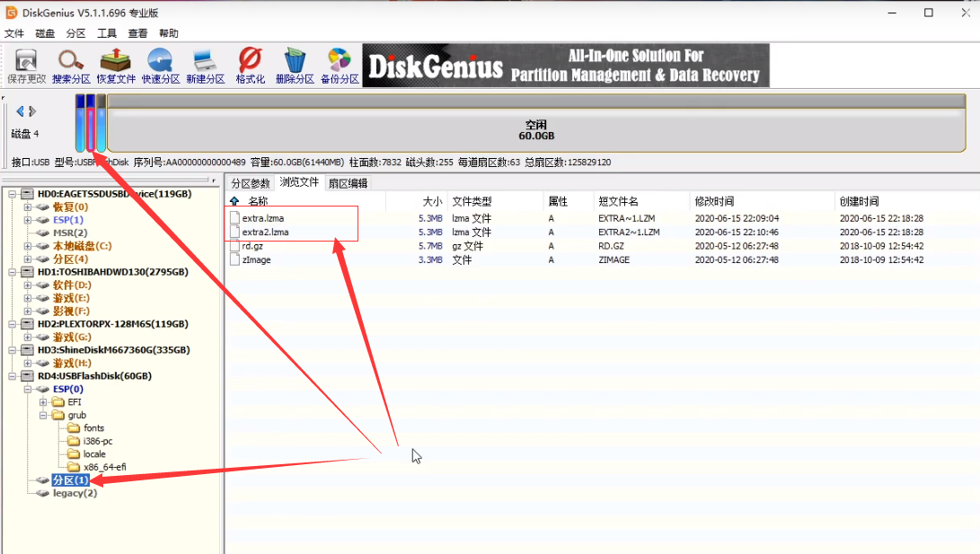Open the Search Partition (搜索分区) tool

[x=71, y=66]
